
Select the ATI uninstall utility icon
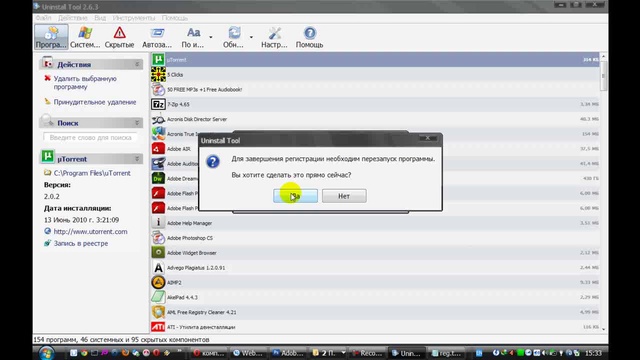[158, 327]
